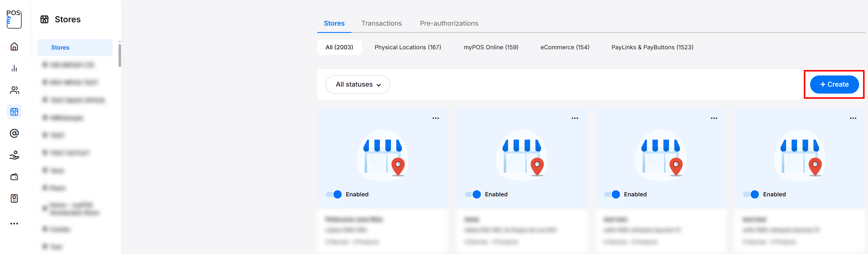Open the customers icon in the sidebar
The image size is (868, 254).
pyautogui.click(x=14, y=90)
